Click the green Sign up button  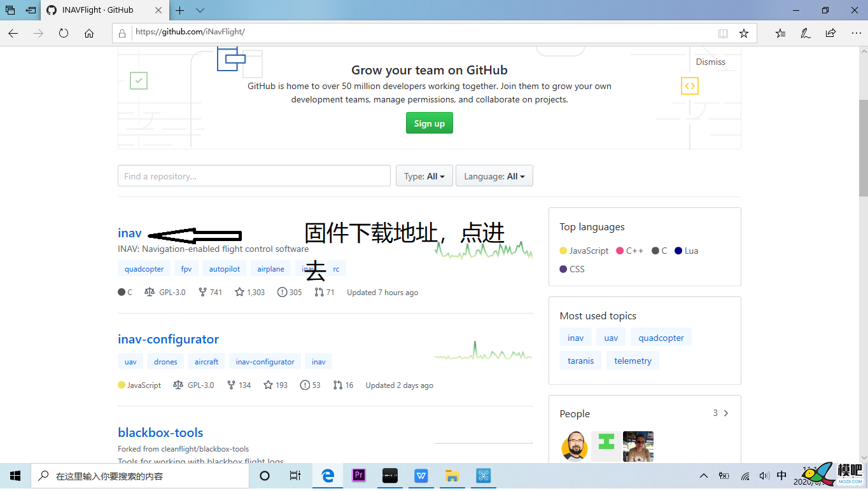pos(430,123)
